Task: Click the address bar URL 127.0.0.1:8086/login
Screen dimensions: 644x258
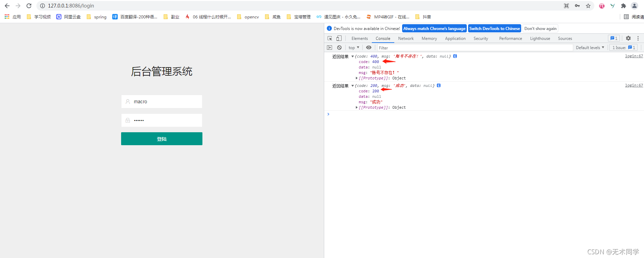Action: (x=71, y=6)
